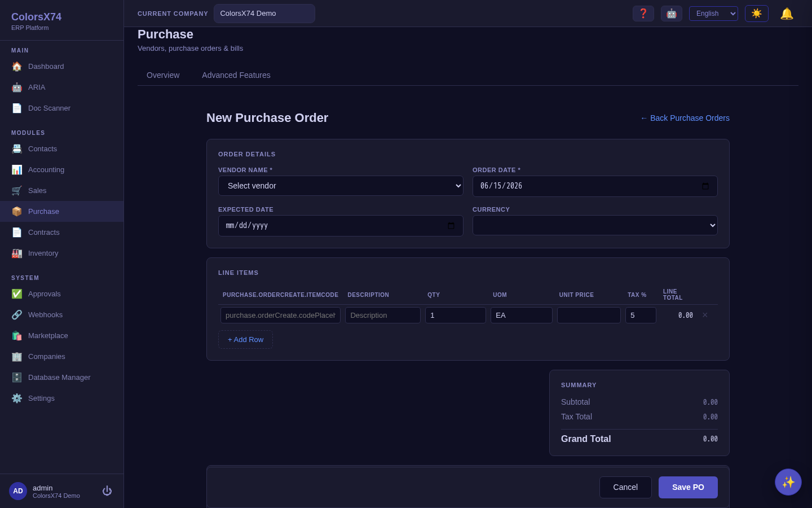Focus the empty Unit Price field
812x508 pixels.
[x=589, y=316]
